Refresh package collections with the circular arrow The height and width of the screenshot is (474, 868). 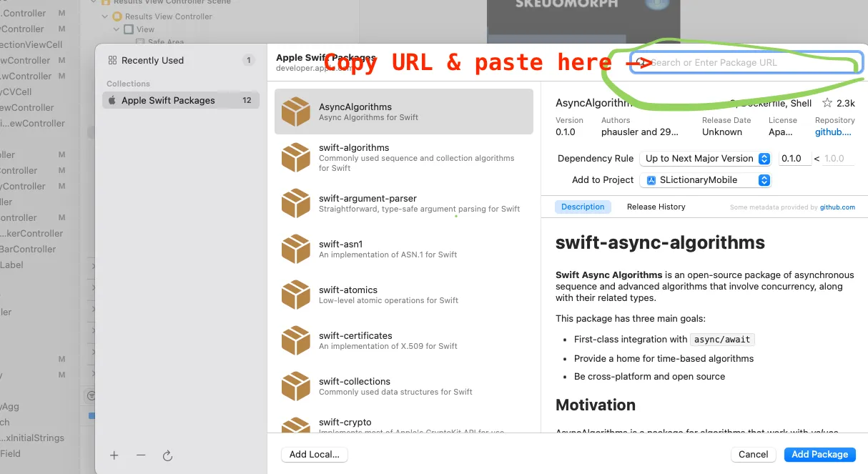tap(167, 455)
